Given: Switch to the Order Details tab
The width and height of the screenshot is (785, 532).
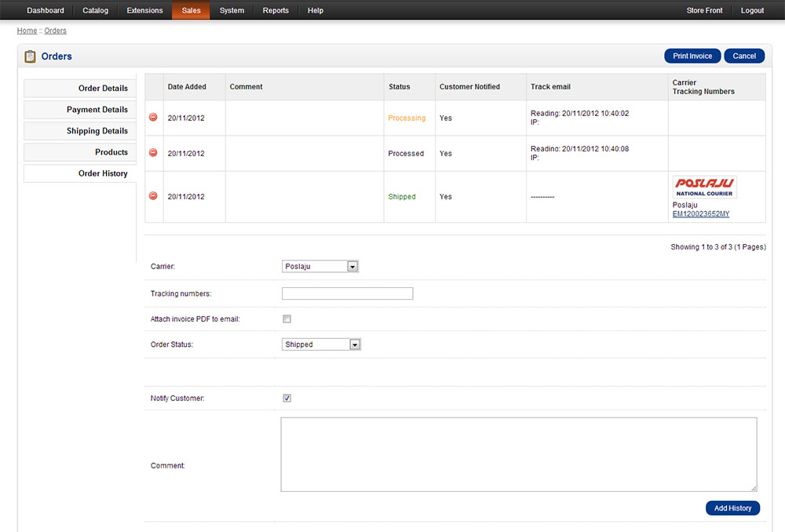Looking at the screenshot, I should (80, 88).
